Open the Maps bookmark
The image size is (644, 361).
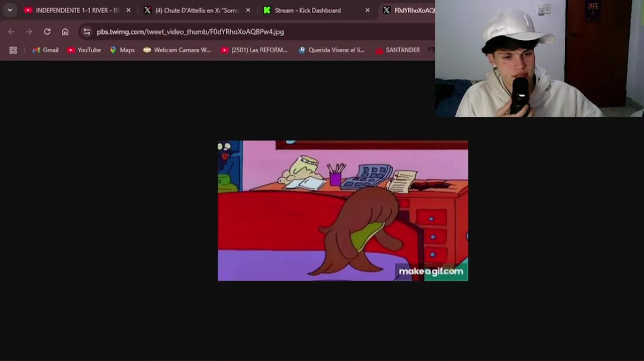coord(122,50)
